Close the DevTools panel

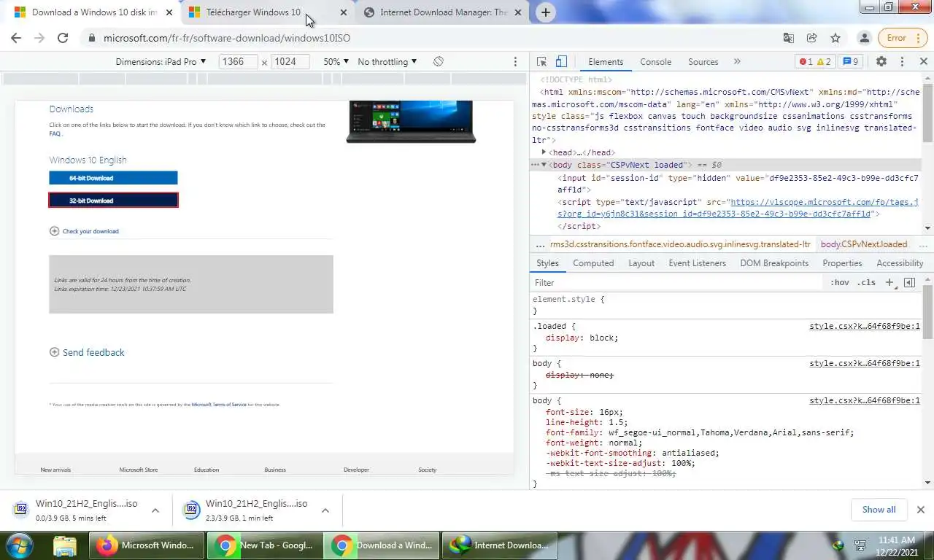coord(923,62)
